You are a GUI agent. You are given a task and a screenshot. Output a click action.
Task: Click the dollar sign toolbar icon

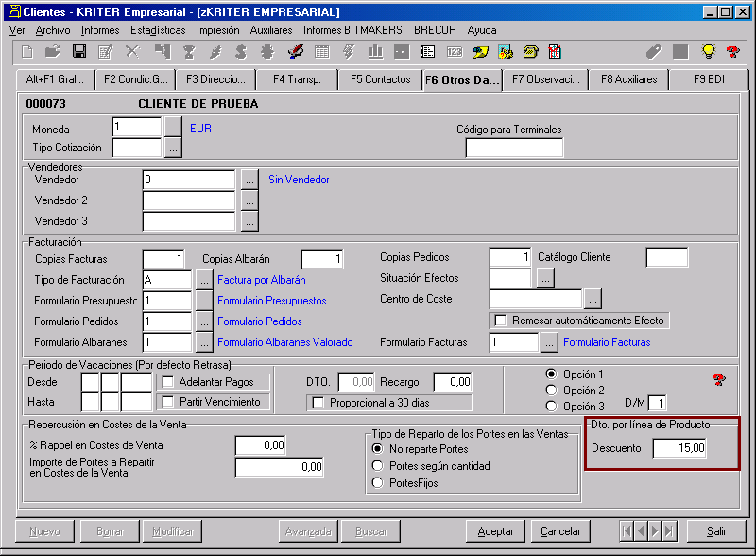coord(241,52)
